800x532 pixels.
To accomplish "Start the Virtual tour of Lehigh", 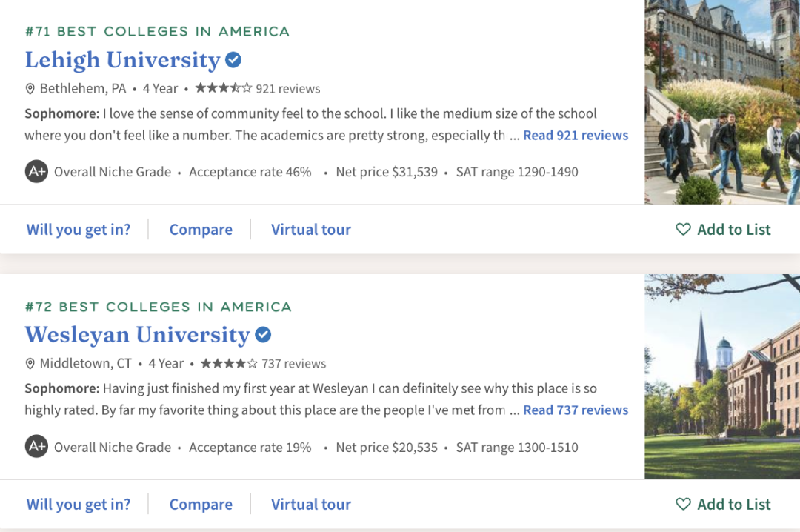I will [311, 230].
